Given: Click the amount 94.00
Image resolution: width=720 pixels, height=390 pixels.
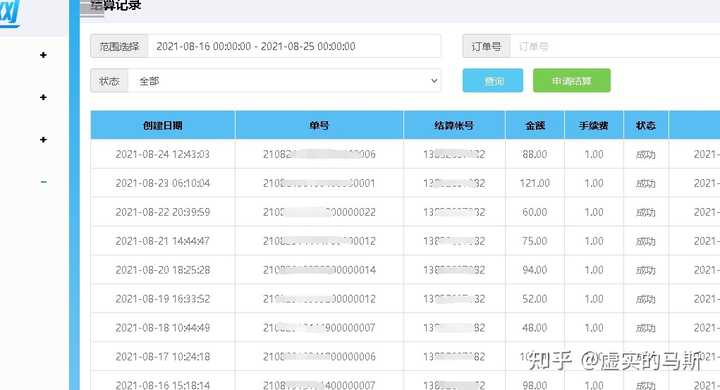Looking at the screenshot, I should pos(534,270).
